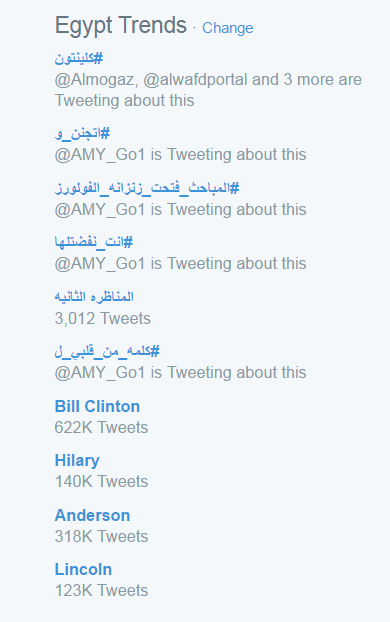The width and height of the screenshot is (390, 622).
Task: Open the المناظره الثانيه trend
Action: coord(94,296)
